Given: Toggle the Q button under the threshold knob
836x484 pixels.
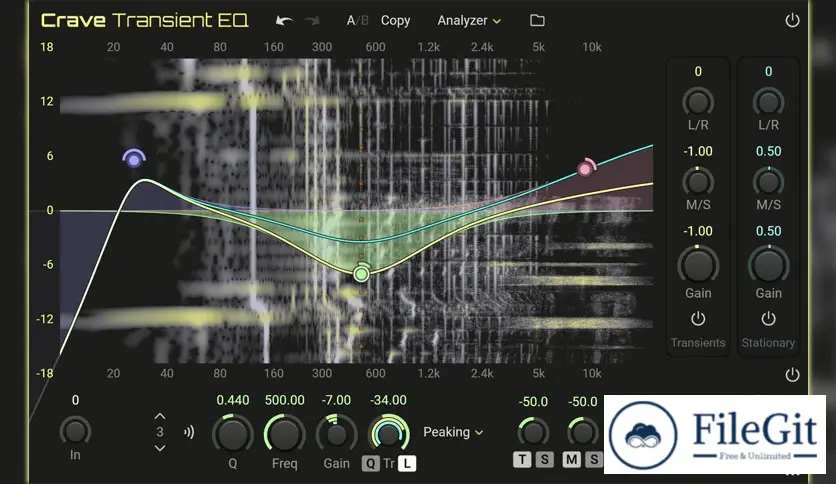Looking at the screenshot, I should [x=370, y=464].
